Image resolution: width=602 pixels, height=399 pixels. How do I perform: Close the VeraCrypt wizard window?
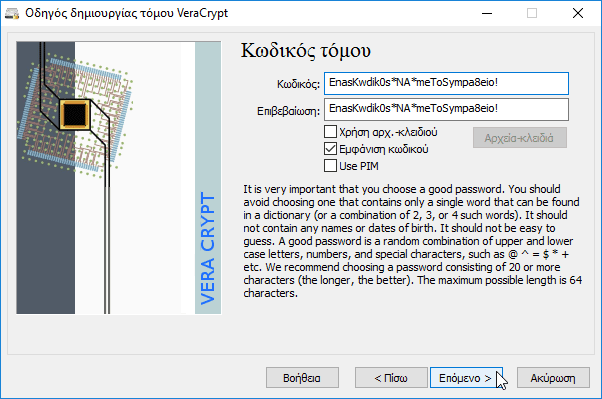(x=577, y=13)
